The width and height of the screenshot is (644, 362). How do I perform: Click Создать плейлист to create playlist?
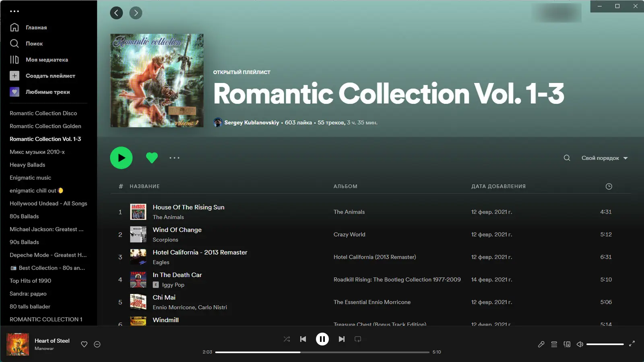click(42, 76)
